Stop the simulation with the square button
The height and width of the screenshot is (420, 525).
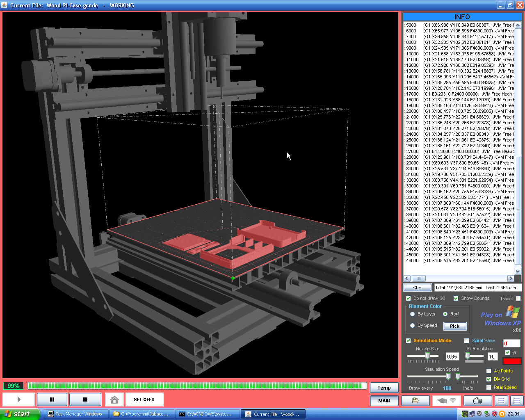click(x=85, y=399)
